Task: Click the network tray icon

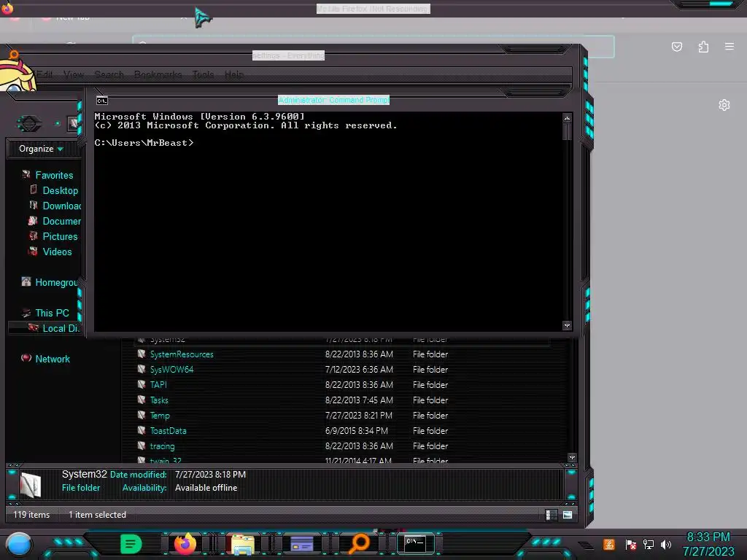Action: coord(649,544)
